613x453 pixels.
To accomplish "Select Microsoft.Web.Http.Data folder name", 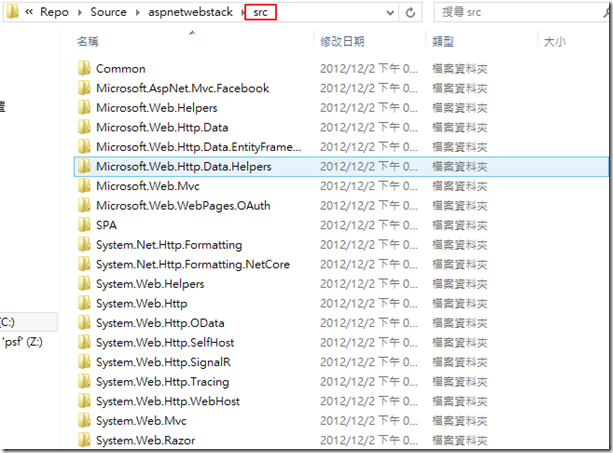I will tap(162, 127).
